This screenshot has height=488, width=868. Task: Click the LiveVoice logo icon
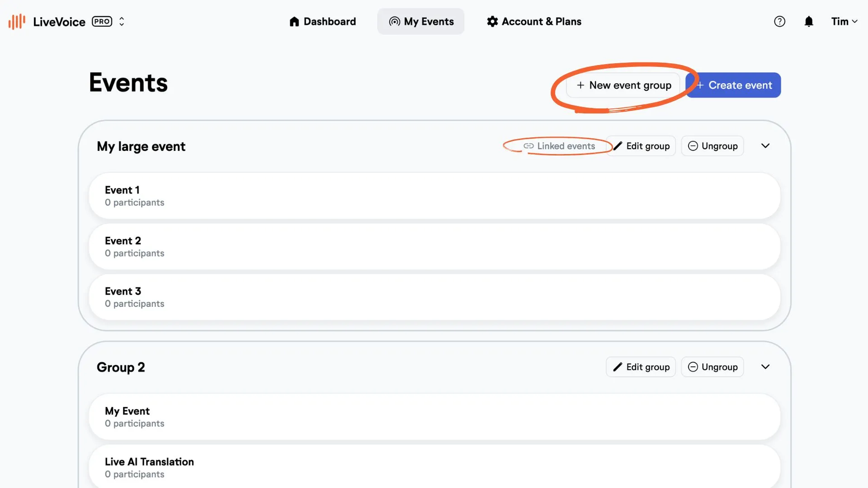coord(17,21)
